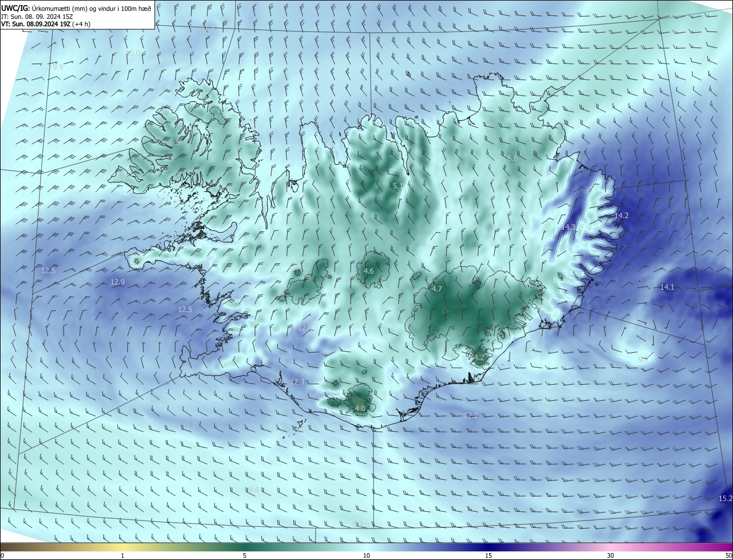Screen dimensions: 733x560
Task: Click the "VT: Sun. 08.09.2024 19Z (+4 h)" line
Action: tap(46, 24)
